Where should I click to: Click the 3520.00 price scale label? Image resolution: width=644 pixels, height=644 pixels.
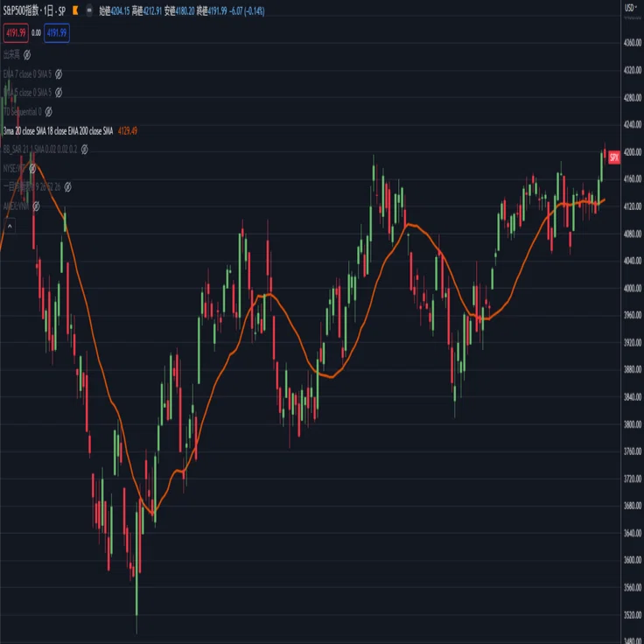point(633,615)
